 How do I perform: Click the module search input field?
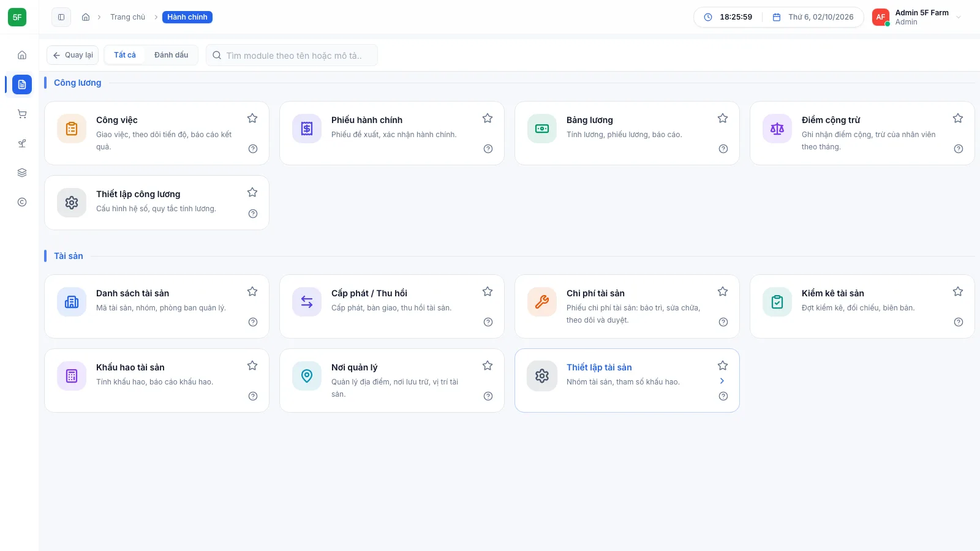tap(292, 55)
